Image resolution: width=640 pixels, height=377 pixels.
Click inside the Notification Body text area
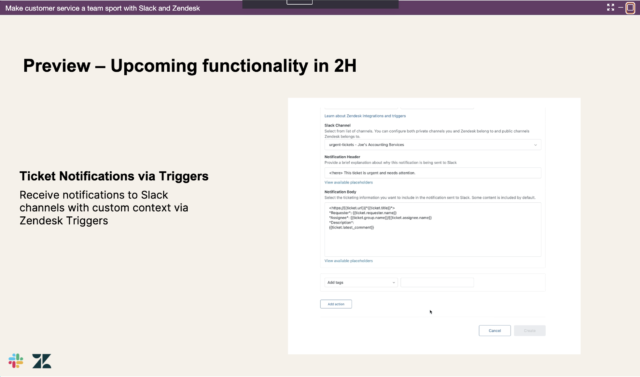pyautogui.click(x=433, y=229)
